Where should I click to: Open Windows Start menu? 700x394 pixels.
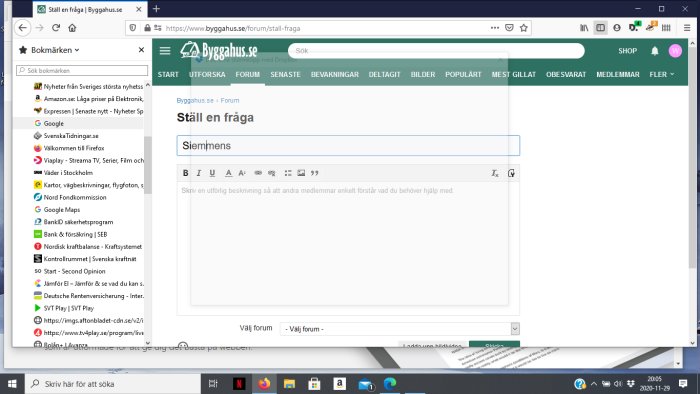point(12,384)
